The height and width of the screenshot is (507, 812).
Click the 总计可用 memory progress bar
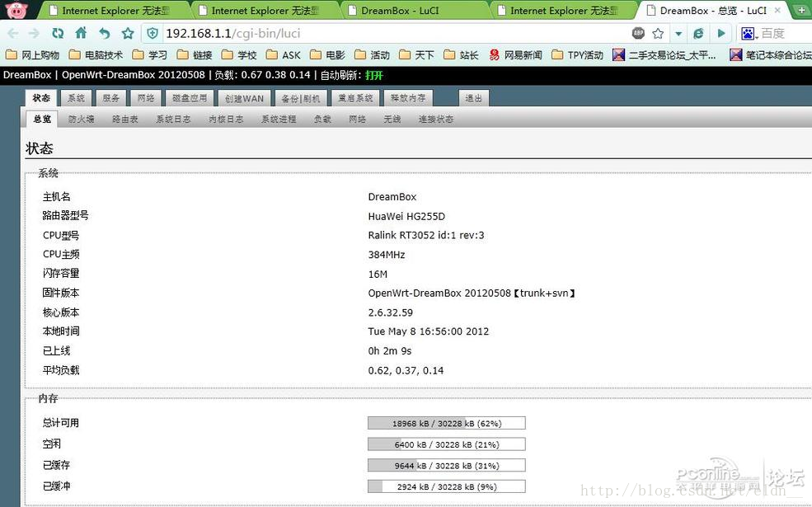[x=446, y=423]
